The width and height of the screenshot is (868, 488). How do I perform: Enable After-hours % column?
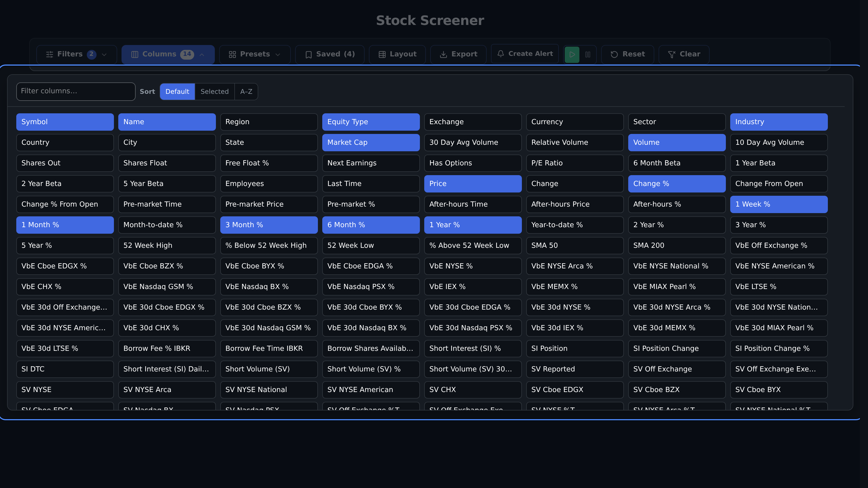click(x=676, y=204)
